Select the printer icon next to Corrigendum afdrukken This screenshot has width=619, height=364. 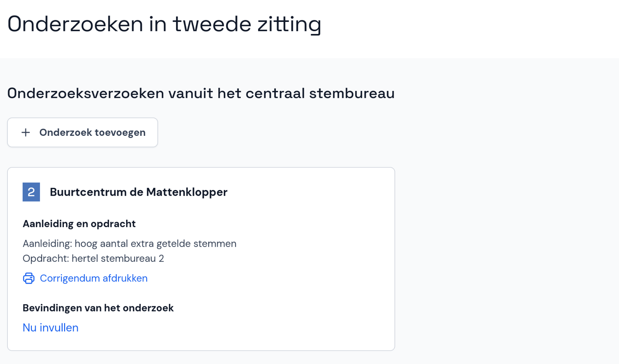point(29,278)
